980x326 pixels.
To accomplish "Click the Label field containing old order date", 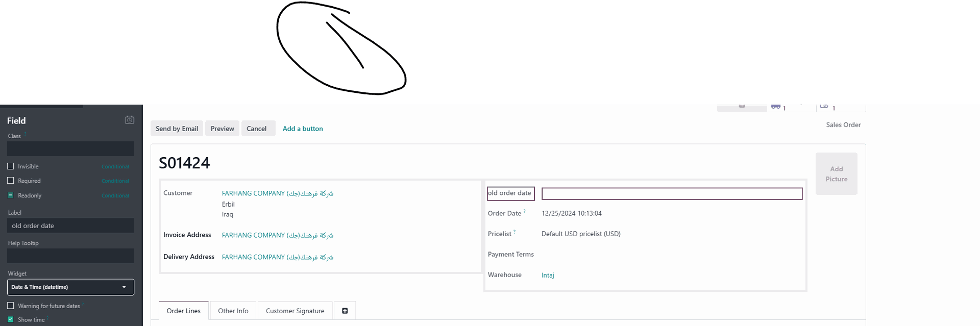I will click(x=70, y=225).
